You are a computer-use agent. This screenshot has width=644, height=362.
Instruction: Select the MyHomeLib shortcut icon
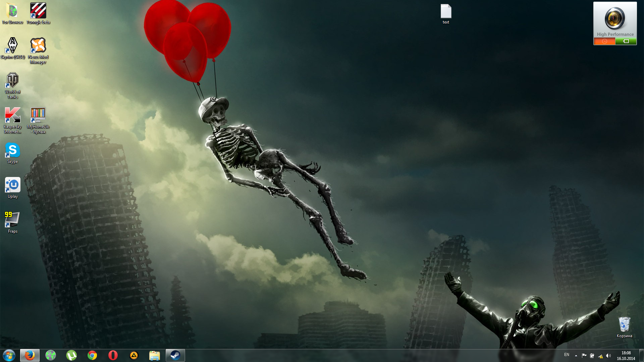point(38,120)
